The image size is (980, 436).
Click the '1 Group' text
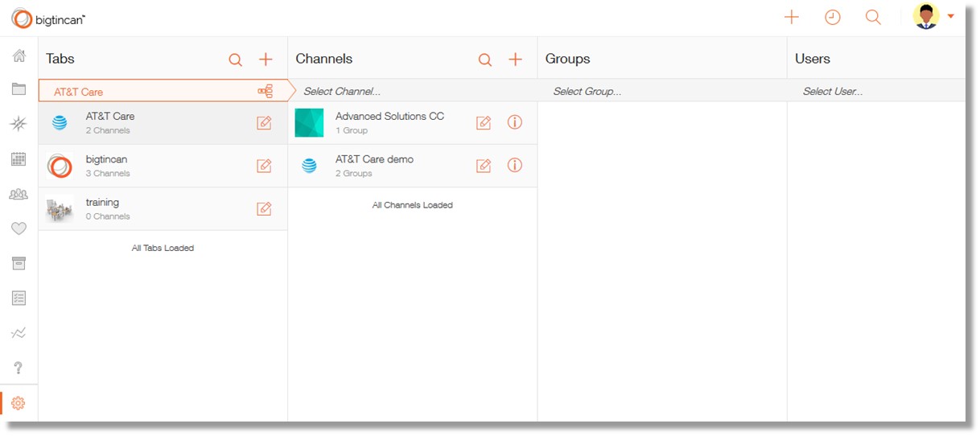[352, 130]
